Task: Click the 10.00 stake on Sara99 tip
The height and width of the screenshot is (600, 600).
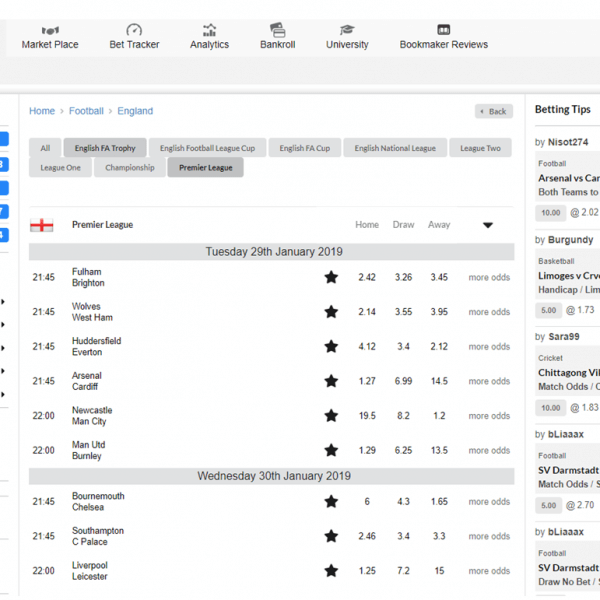Action: (x=551, y=408)
